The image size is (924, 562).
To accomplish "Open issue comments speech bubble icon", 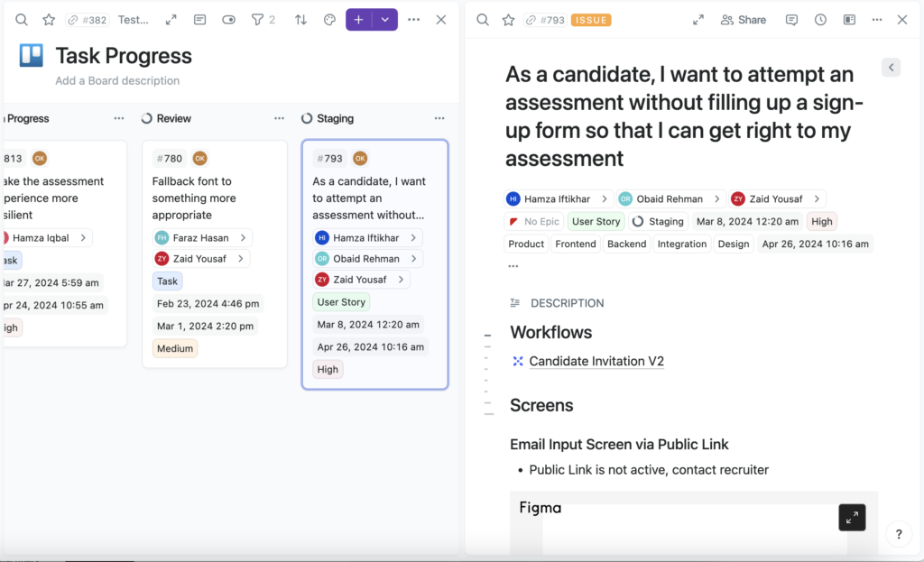I will 791,20.
